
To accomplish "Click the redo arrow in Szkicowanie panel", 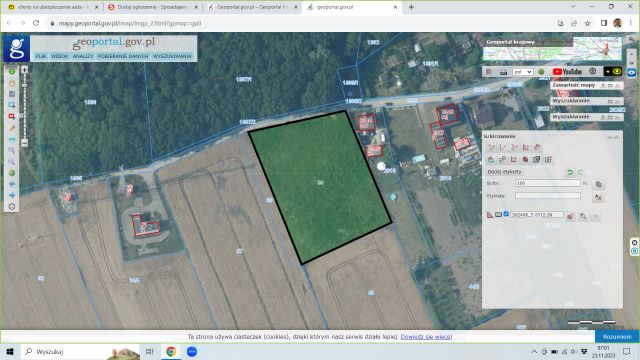I will (x=580, y=172).
